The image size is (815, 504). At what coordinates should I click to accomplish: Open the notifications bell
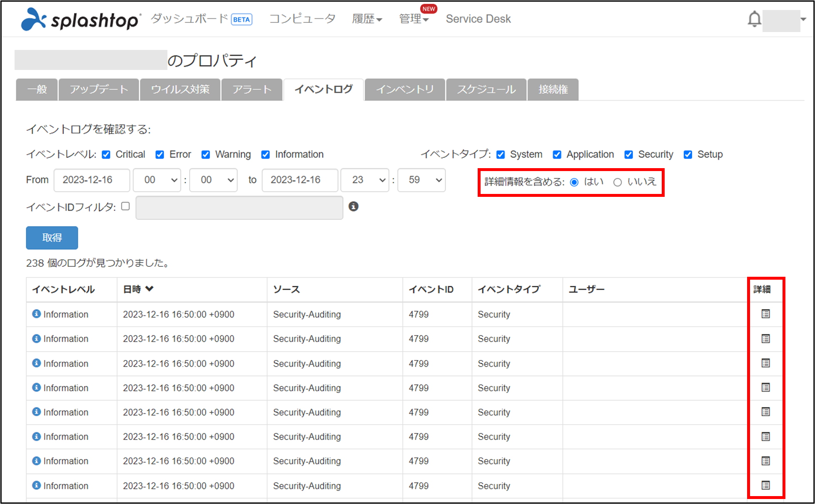point(754,19)
